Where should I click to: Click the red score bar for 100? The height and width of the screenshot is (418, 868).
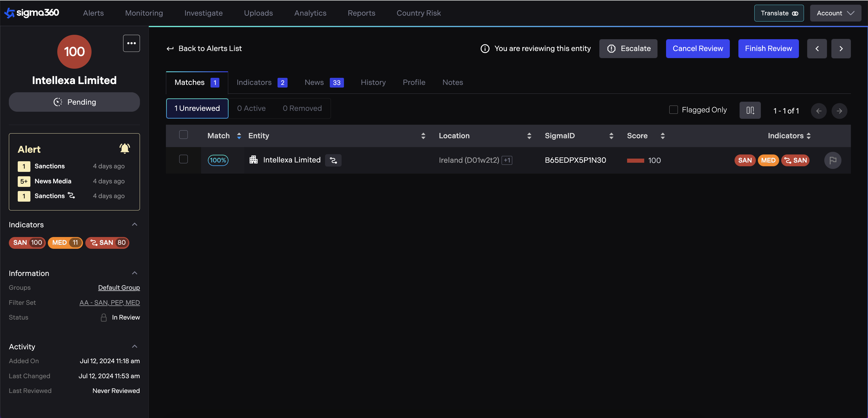tap(635, 161)
